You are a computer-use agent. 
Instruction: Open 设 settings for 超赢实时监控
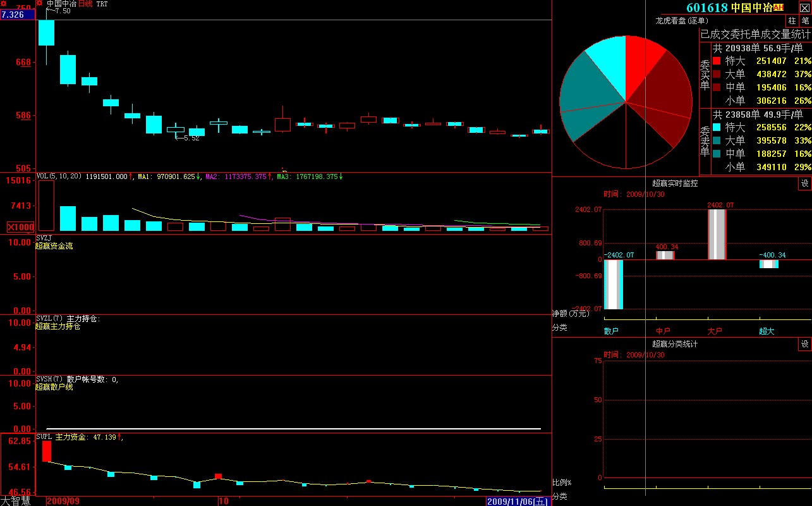click(804, 183)
